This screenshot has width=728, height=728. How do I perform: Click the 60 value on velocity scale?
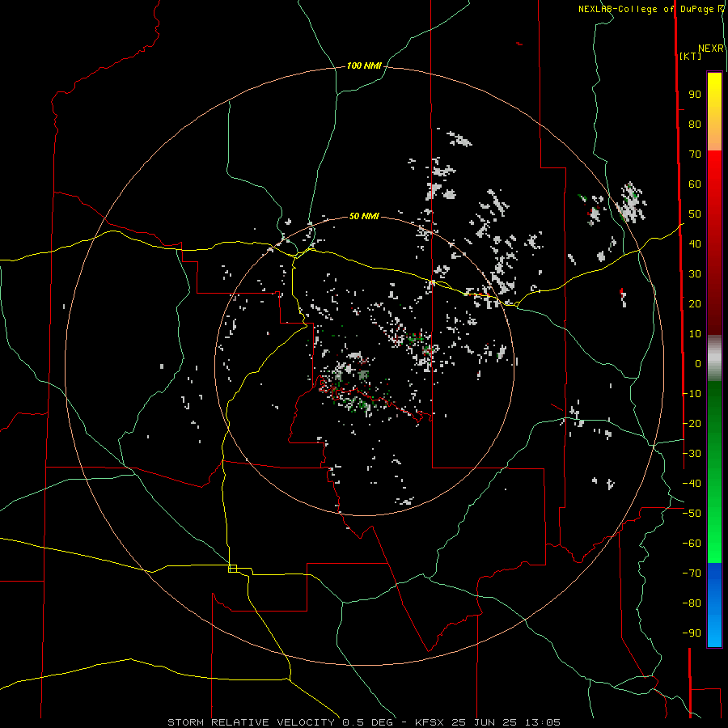coord(695,184)
